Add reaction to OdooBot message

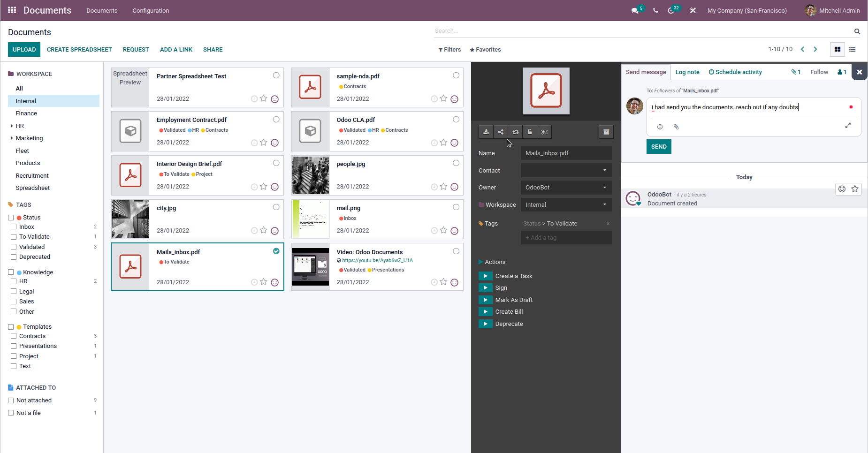[842, 189]
